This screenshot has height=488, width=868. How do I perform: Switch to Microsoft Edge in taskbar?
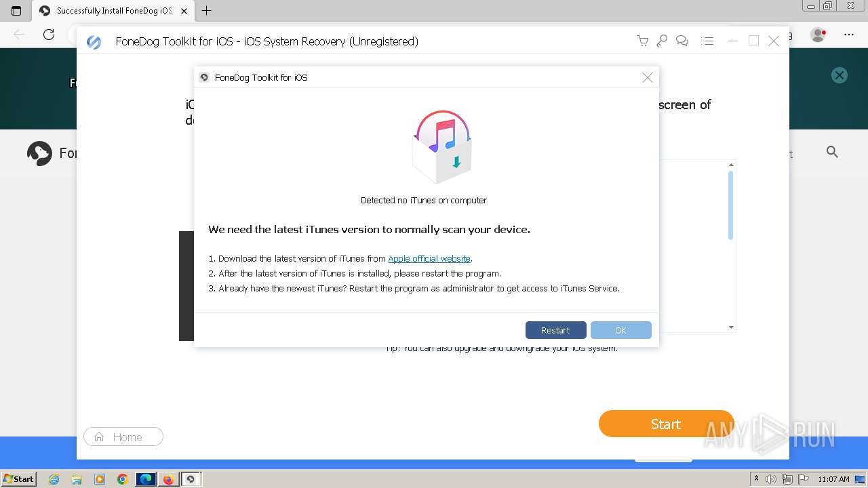coord(145,479)
